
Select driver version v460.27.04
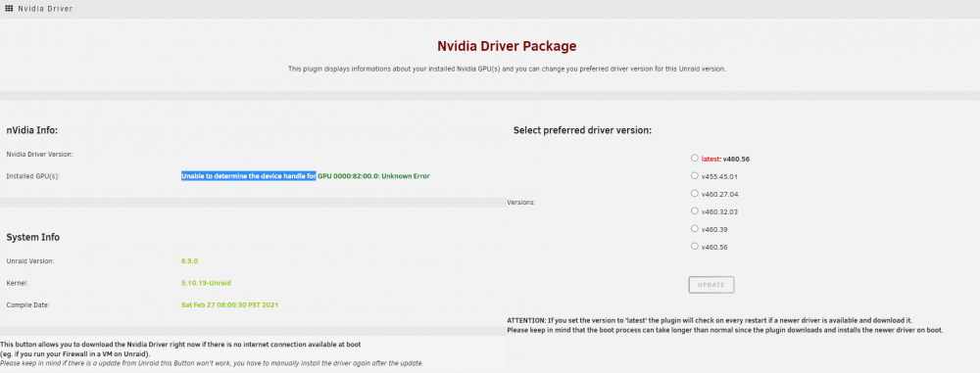[695, 193]
